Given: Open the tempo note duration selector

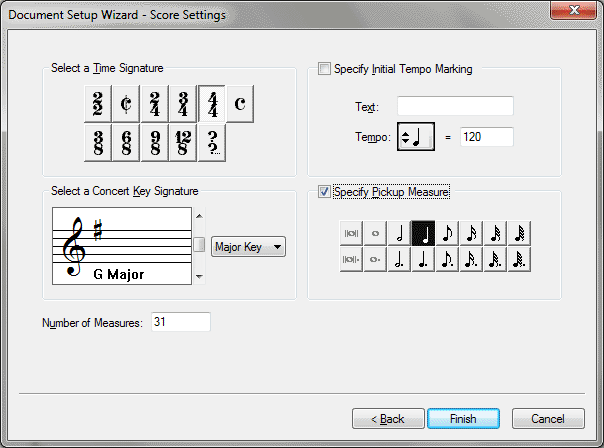Looking at the screenshot, I should [x=415, y=137].
